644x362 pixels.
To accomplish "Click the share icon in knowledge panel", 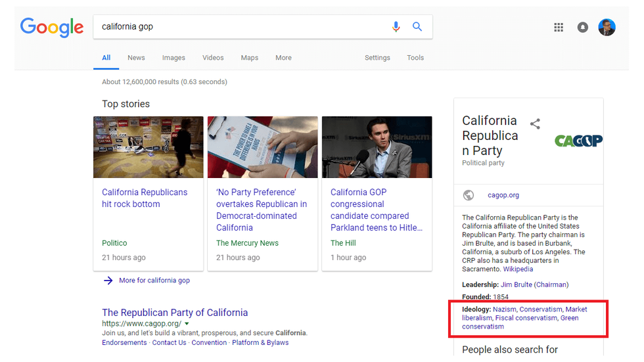I will coord(536,124).
